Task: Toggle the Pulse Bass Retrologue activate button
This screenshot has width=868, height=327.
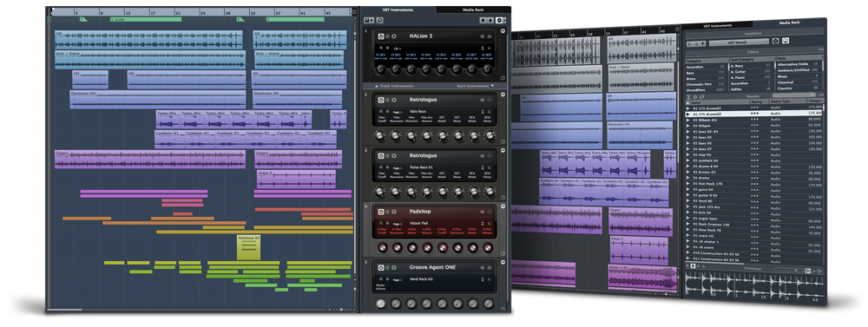Action: (x=381, y=155)
